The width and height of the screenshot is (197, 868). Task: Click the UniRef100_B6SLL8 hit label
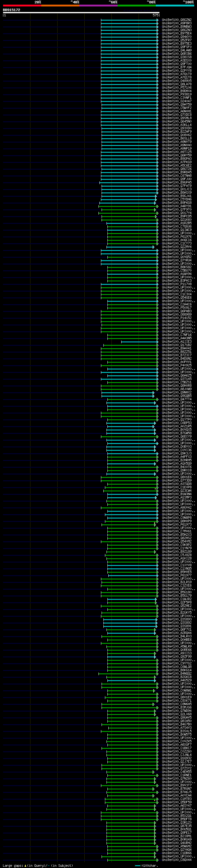pyautogui.click(x=176, y=139)
